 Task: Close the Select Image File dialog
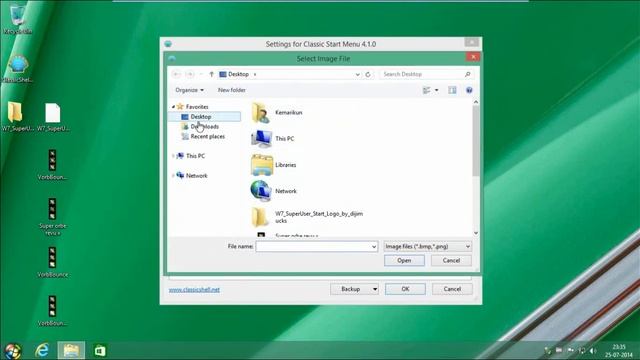pyautogui.click(x=473, y=57)
